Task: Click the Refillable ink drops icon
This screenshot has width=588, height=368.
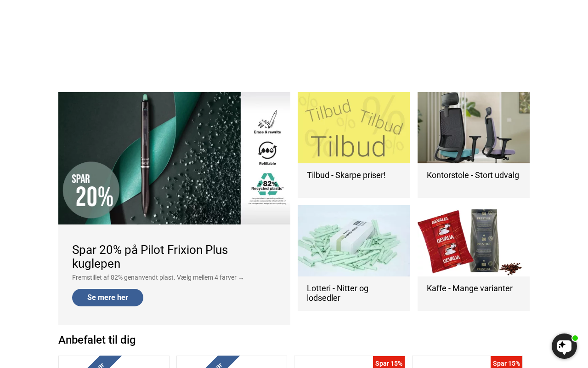Action: [267, 153]
